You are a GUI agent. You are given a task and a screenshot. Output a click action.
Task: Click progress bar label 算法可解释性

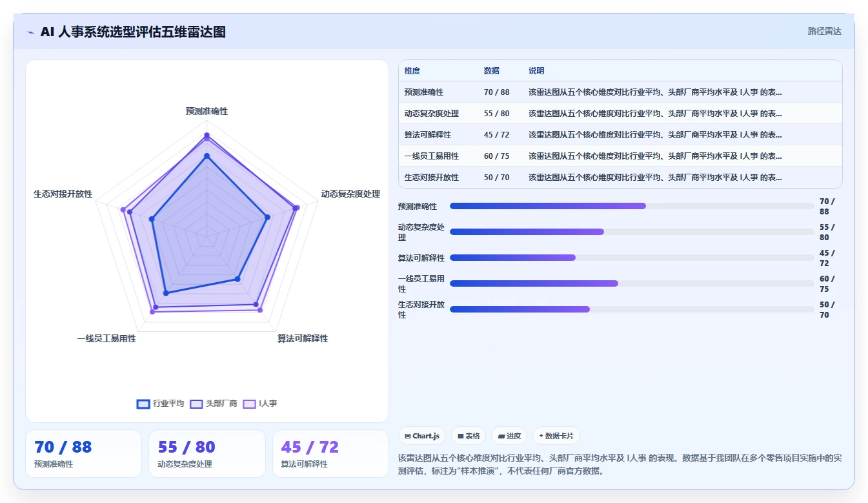tap(421, 258)
